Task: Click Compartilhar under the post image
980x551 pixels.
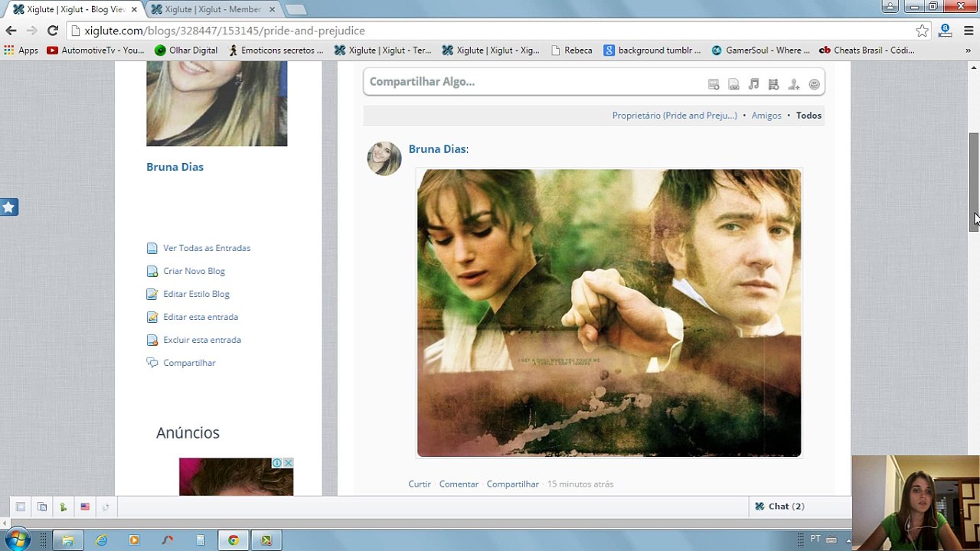Action: tap(513, 484)
